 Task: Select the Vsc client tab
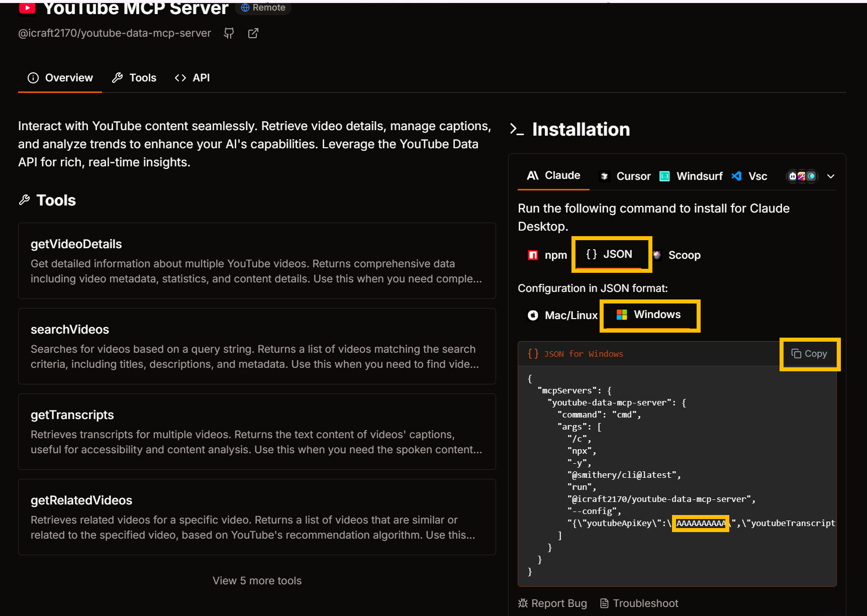(749, 176)
